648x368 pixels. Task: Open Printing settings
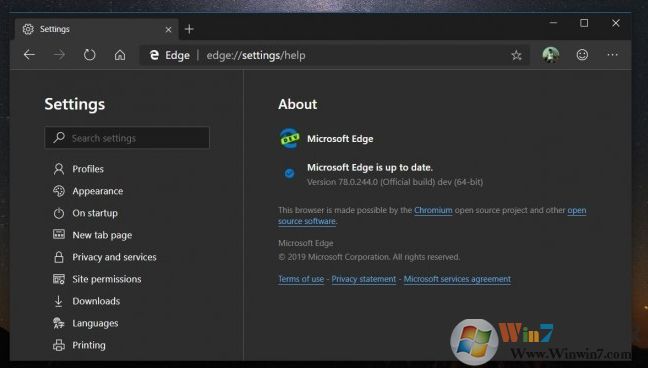[89, 345]
